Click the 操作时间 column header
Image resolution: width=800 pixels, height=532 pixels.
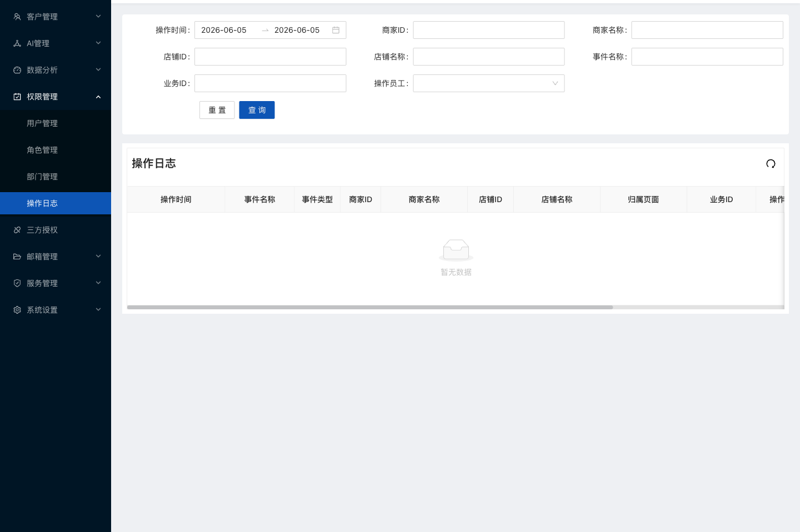[x=176, y=199]
